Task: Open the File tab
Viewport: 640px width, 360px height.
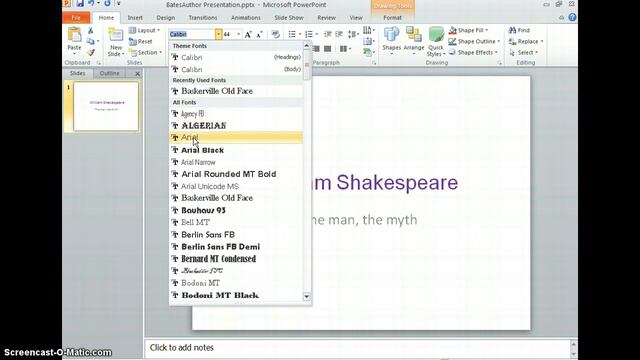Action: (76, 18)
